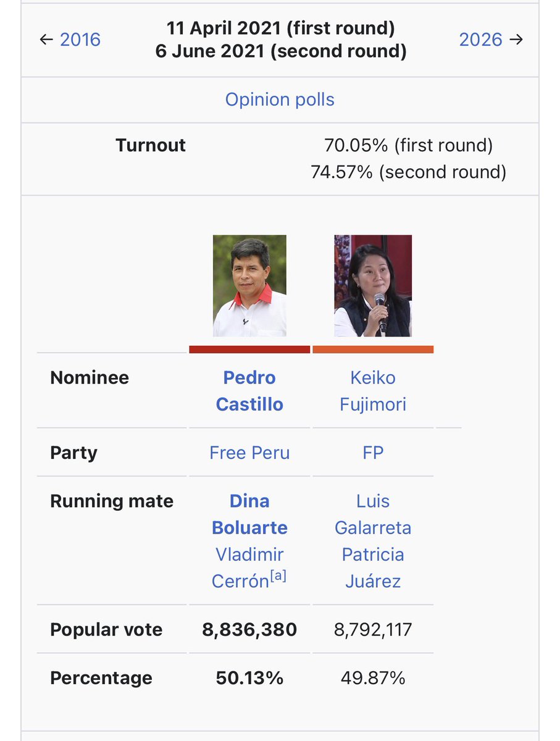Go to the next 2026 election link

coord(481,40)
